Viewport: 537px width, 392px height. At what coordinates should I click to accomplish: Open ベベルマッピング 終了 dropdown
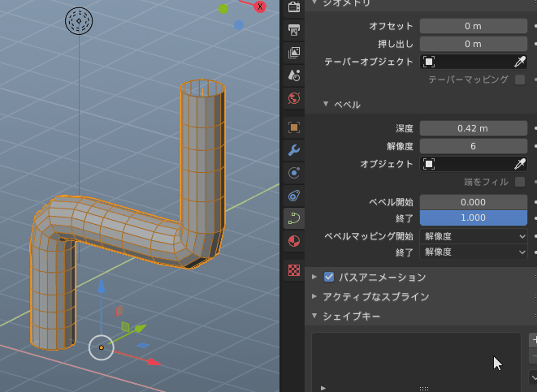point(474,252)
